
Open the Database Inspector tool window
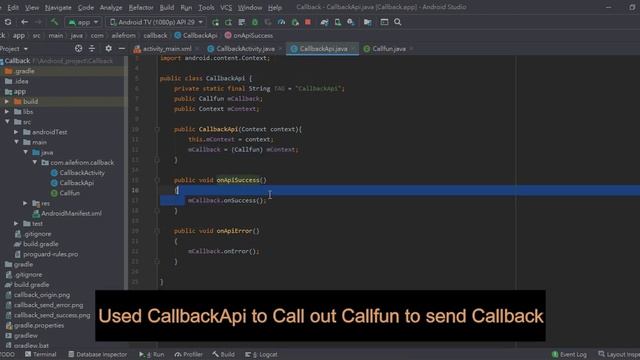pyautogui.click(x=98, y=354)
